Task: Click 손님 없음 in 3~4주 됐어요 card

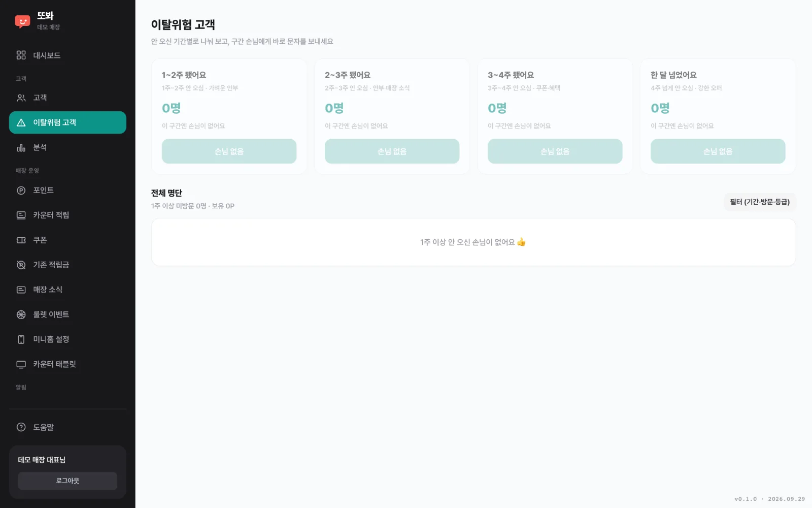Action: tap(555, 151)
